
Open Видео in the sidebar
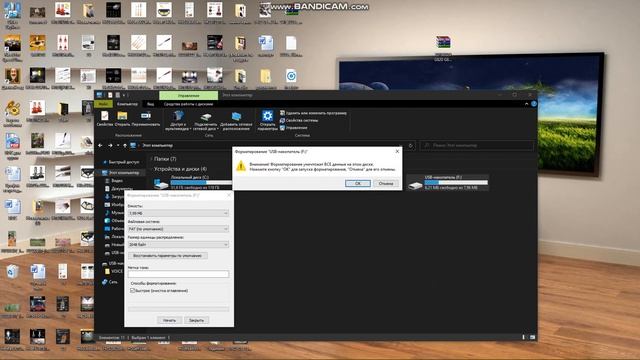[114, 180]
